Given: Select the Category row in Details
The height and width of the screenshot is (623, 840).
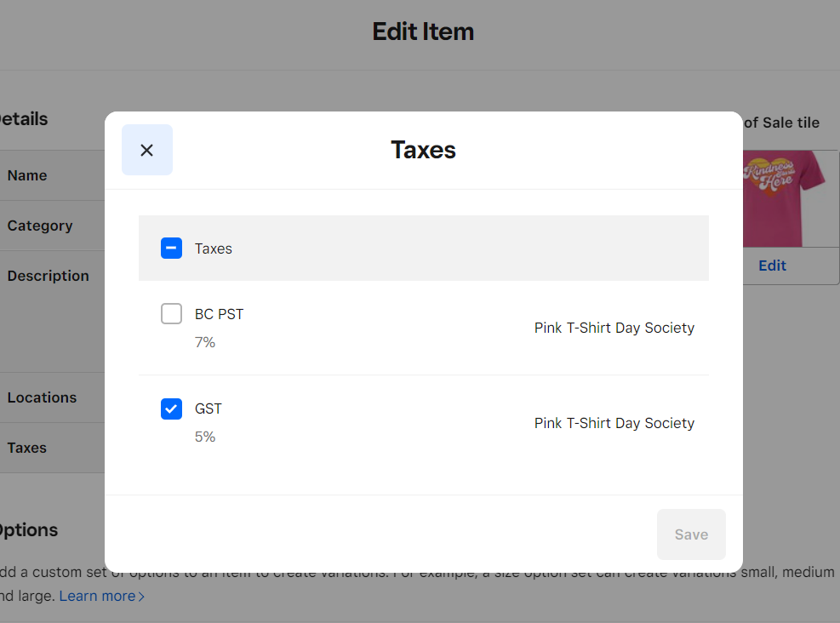Looking at the screenshot, I should [x=51, y=226].
